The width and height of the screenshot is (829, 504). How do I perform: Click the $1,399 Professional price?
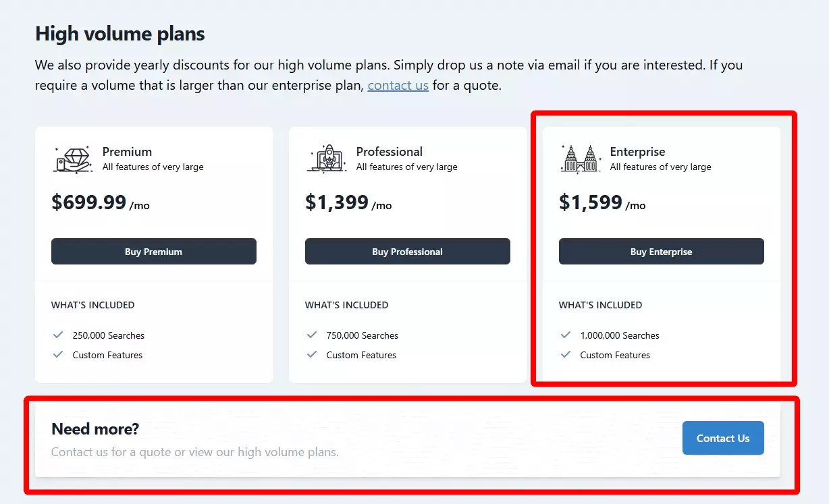pos(337,202)
